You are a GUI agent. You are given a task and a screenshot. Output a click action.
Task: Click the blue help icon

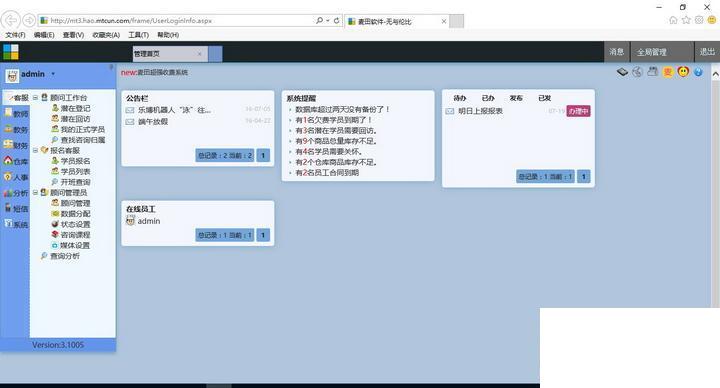click(x=698, y=72)
